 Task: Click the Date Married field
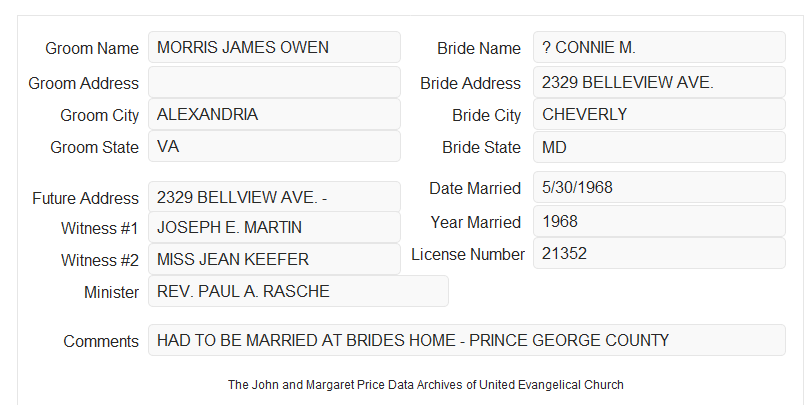coord(659,187)
